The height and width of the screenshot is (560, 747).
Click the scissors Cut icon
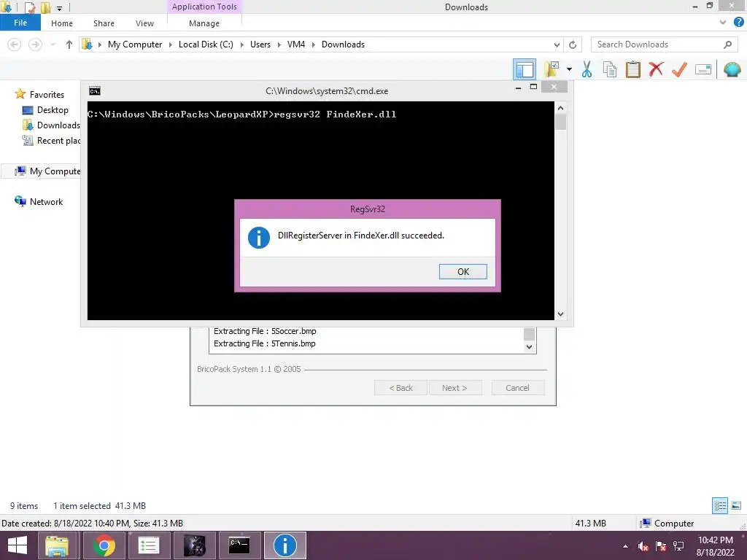point(587,69)
